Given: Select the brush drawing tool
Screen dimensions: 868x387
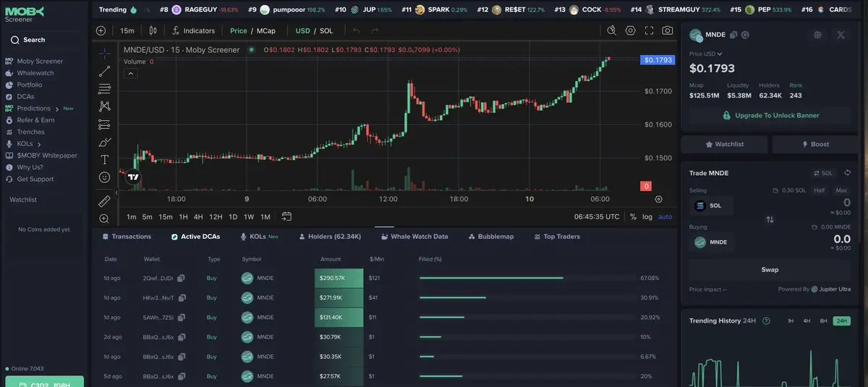Looking at the screenshot, I should pyautogui.click(x=104, y=142).
